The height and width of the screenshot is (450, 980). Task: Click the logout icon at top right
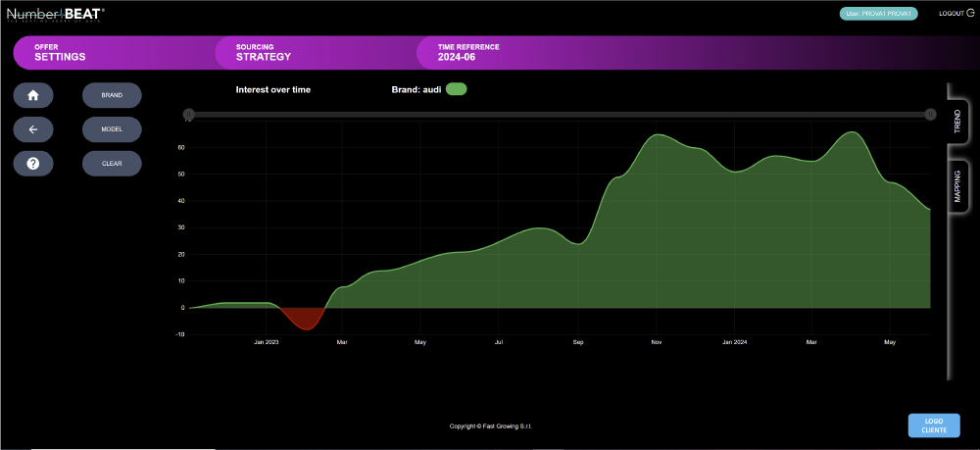click(x=970, y=13)
